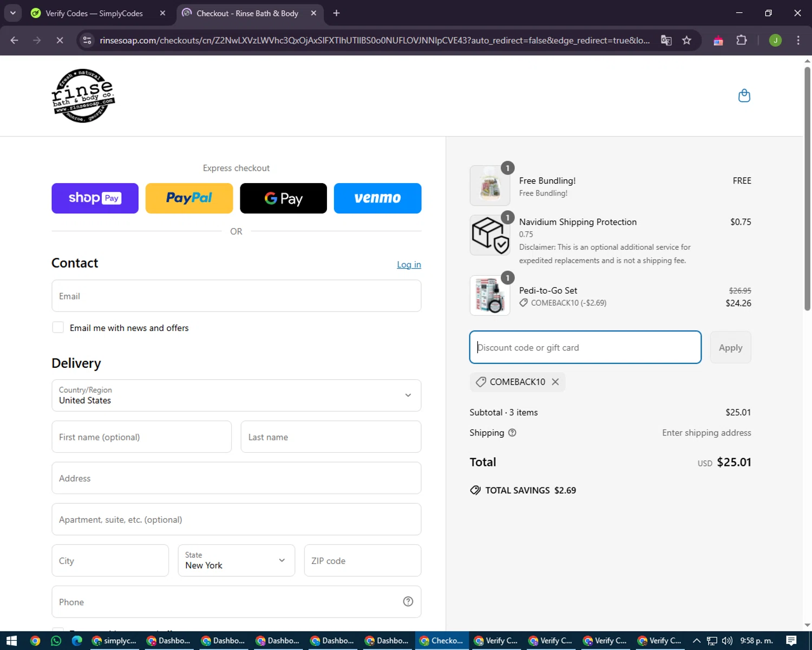Close the Verify Codes tab
The height and width of the screenshot is (650, 812).
pos(162,13)
